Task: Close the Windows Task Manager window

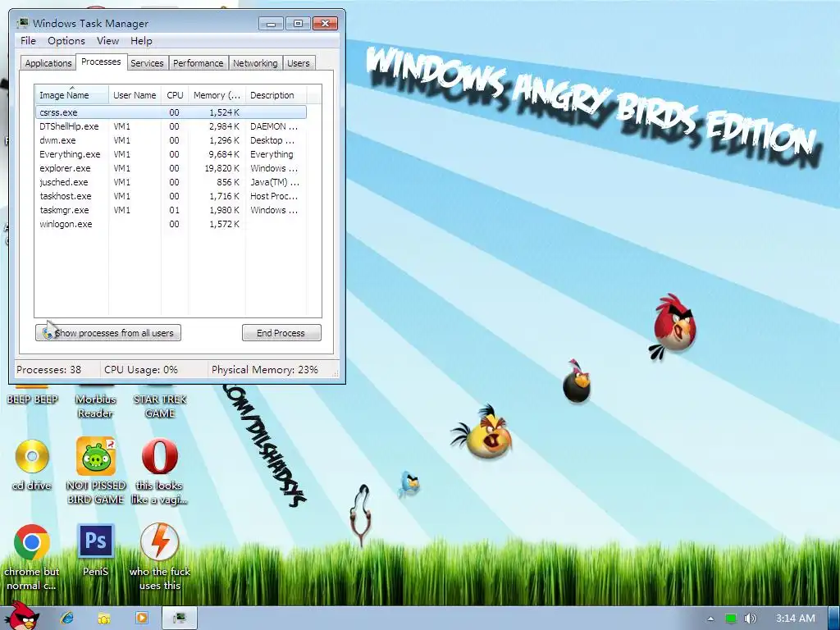Action: click(325, 24)
